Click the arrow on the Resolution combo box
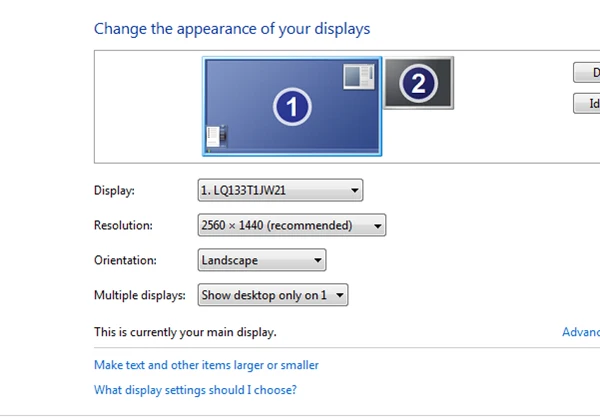The width and height of the screenshot is (600, 417). coord(377,226)
